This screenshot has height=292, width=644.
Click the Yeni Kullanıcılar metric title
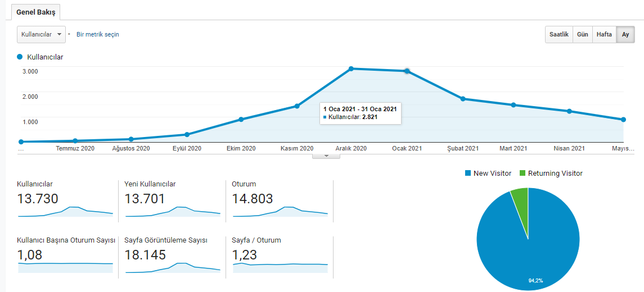(x=150, y=184)
